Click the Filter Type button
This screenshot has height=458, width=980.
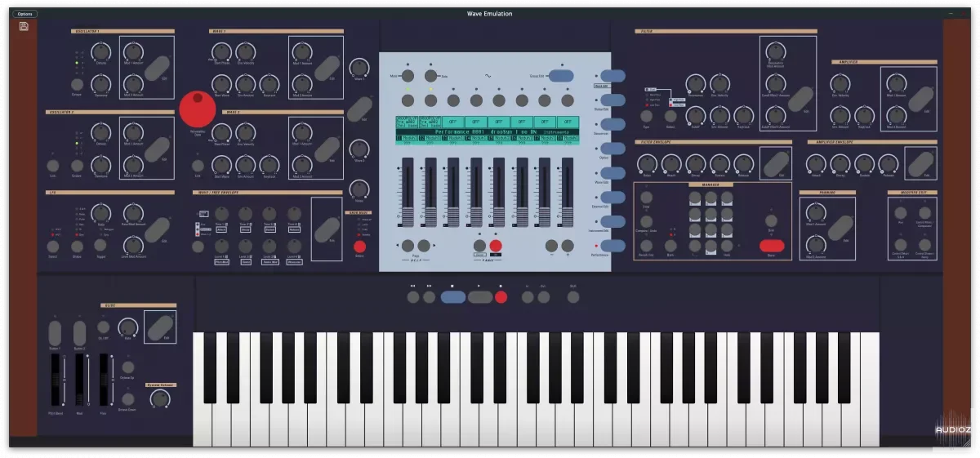coord(647,116)
